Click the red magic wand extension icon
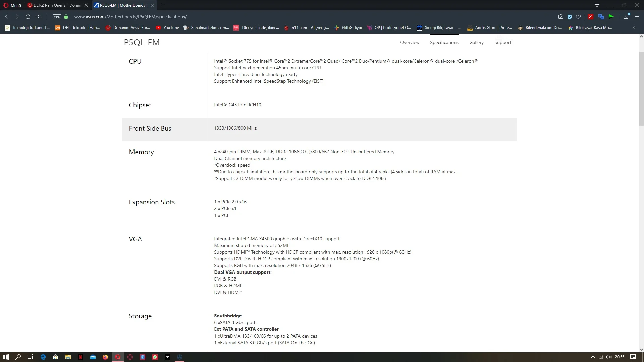Image resolution: width=644 pixels, height=362 pixels. pyautogui.click(x=590, y=16)
